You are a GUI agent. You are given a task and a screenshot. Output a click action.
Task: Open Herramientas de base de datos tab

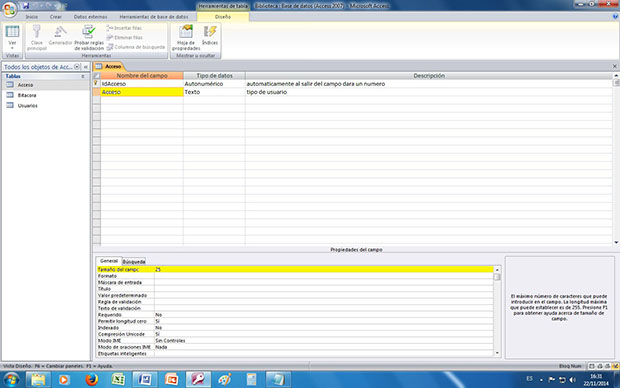154,17
